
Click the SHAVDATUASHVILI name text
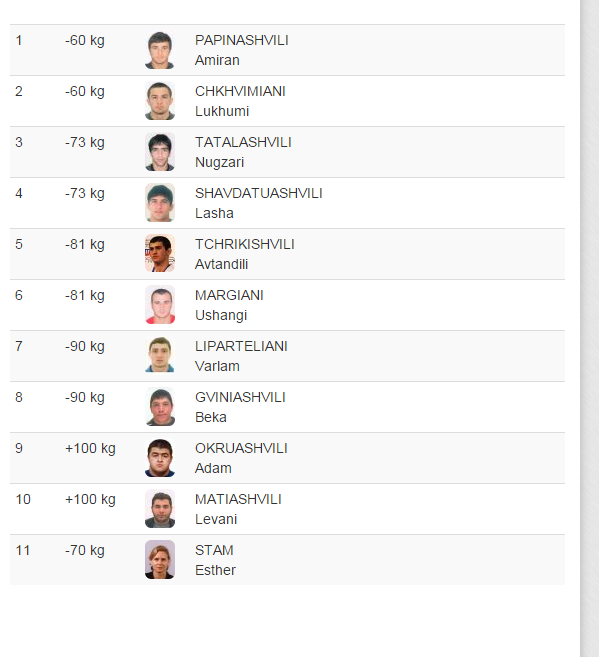(x=258, y=194)
